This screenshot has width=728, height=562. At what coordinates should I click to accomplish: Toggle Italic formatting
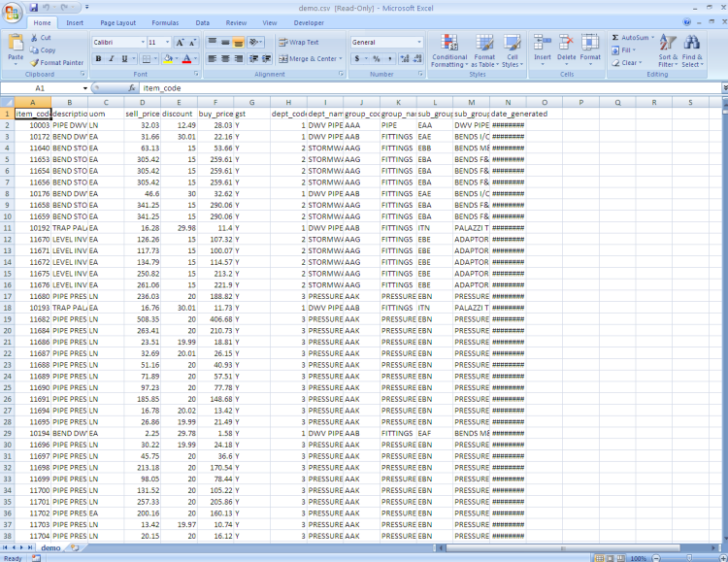(x=112, y=59)
